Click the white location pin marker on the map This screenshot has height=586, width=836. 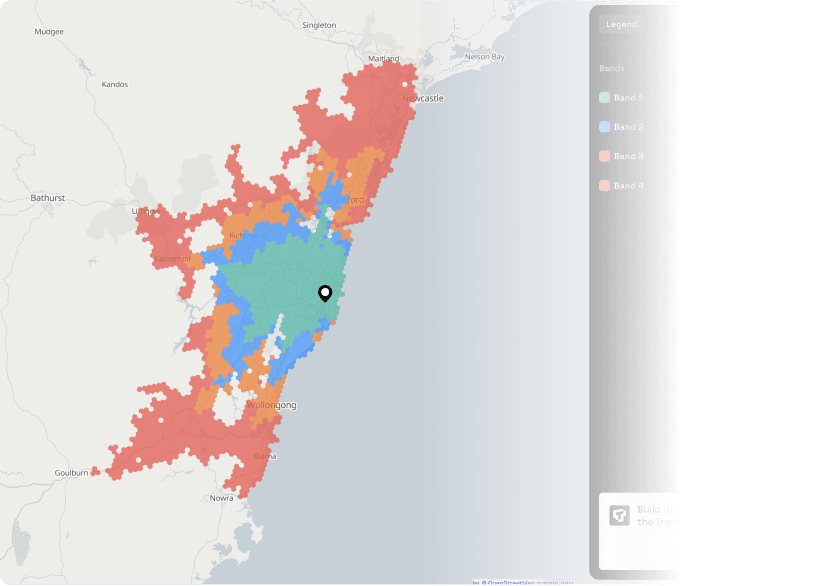(x=325, y=293)
